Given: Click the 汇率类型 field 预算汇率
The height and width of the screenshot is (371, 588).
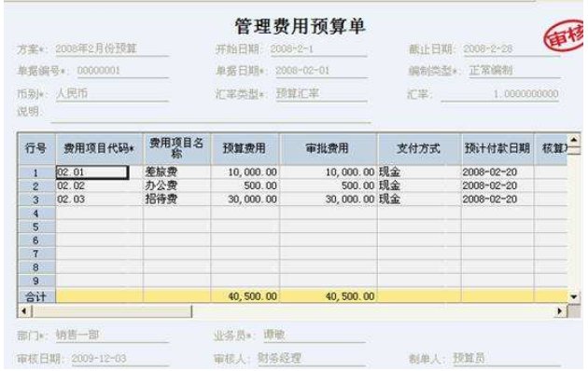Looking at the screenshot, I should coord(321,94).
